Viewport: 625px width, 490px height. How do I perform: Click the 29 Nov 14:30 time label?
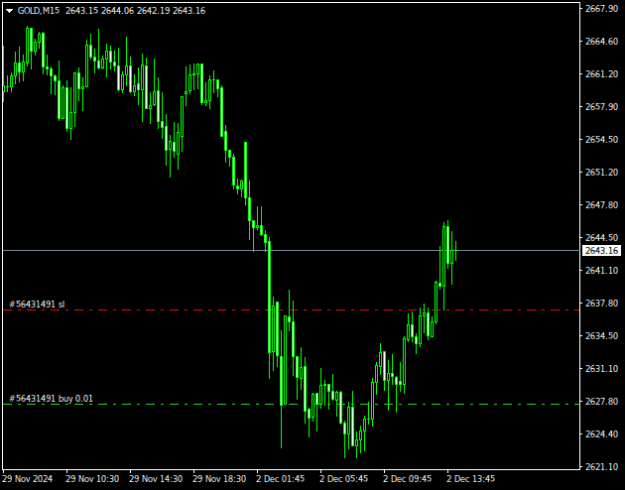tap(156, 478)
